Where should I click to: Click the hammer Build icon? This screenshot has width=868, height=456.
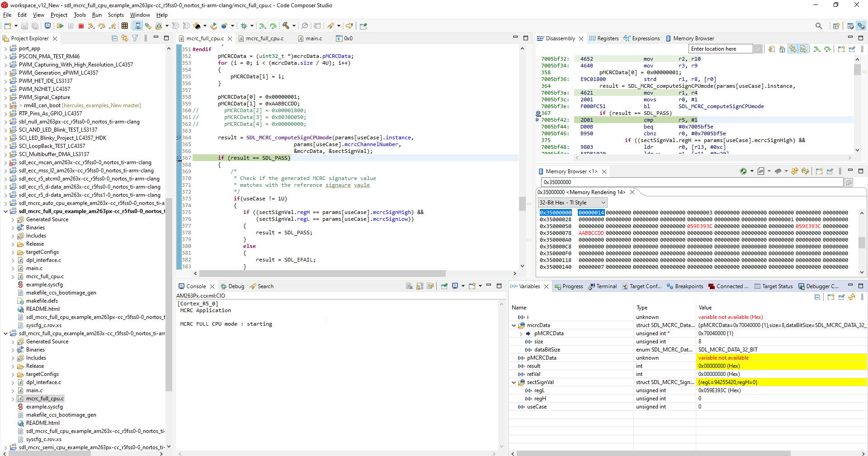coord(286,26)
